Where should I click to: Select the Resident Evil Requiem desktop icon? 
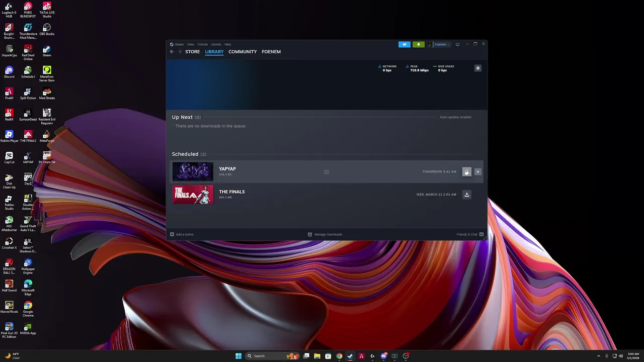click(x=47, y=117)
